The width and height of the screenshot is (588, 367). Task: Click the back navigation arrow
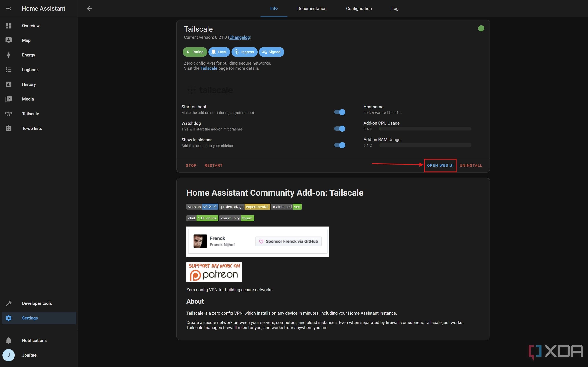[x=88, y=8]
